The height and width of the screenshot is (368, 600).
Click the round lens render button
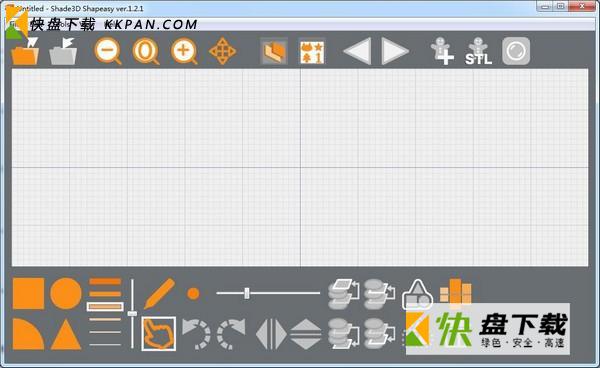click(516, 51)
